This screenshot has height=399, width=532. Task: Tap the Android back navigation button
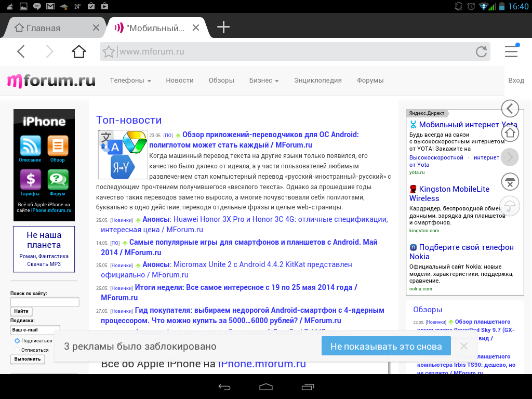[224, 387]
